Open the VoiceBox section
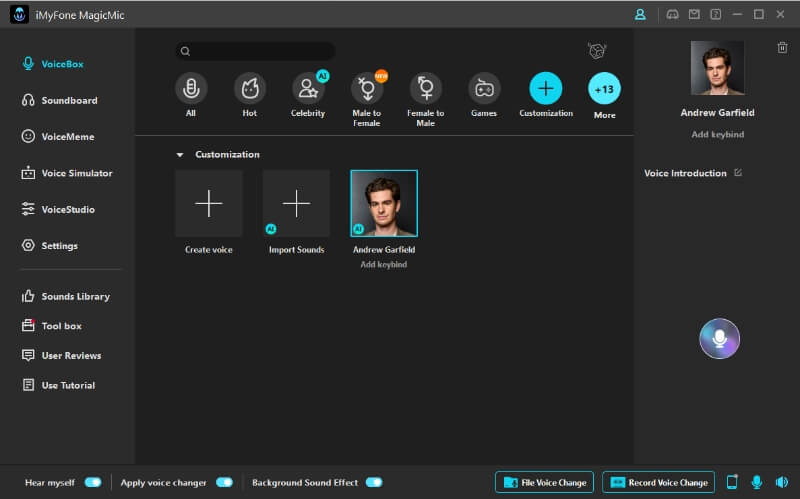The width and height of the screenshot is (800, 499). click(53, 64)
